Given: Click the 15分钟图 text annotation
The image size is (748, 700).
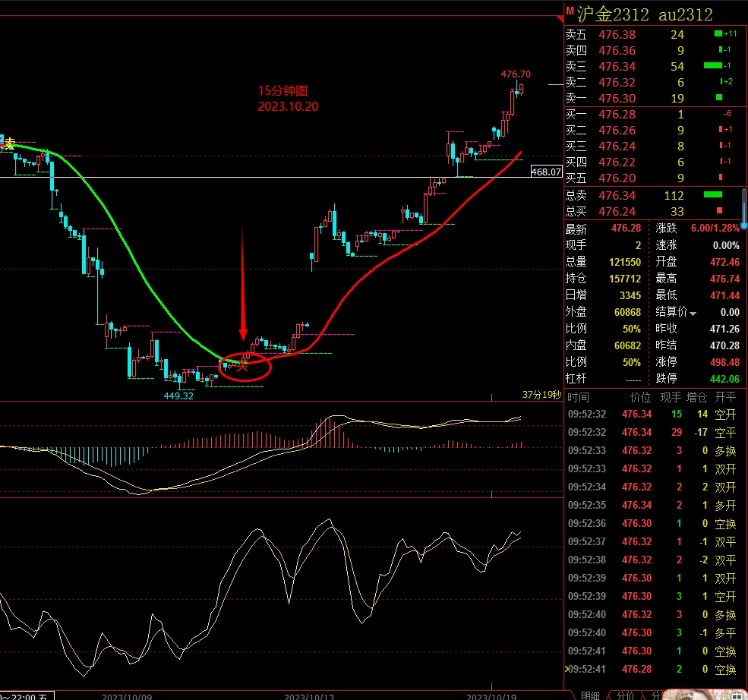Looking at the screenshot, I should 282,90.
